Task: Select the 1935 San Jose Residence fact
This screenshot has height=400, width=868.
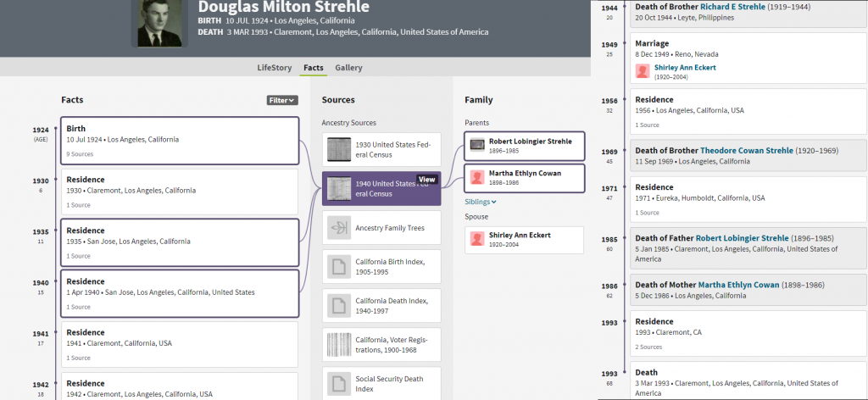Action: (179, 242)
